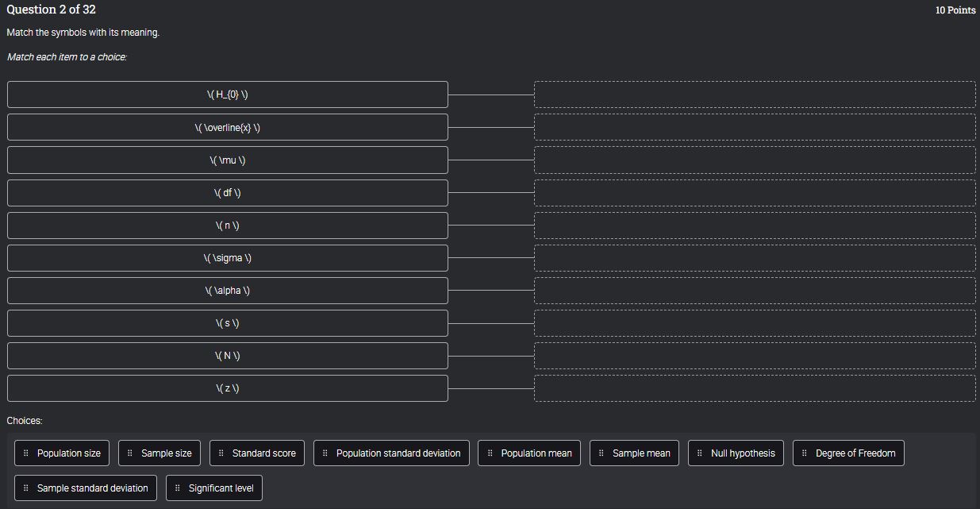The image size is (980, 509).
Task: Click the drag handle on Population size chip
Action: tap(26, 453)
